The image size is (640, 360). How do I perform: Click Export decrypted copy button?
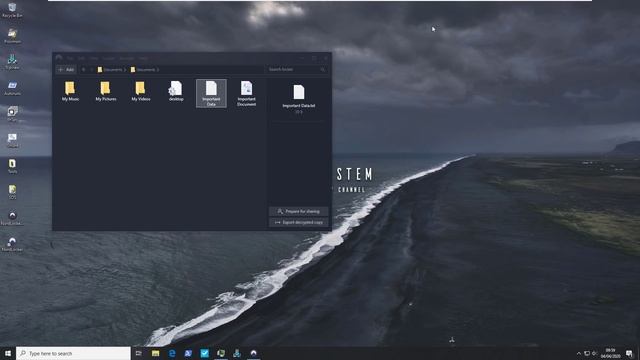(x=298, y=222)
